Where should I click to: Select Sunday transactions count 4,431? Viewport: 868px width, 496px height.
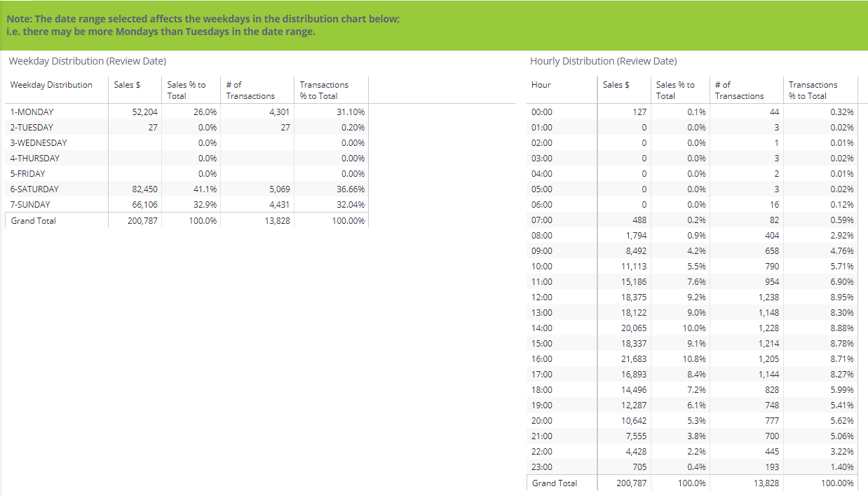click(x=278, y=205)
